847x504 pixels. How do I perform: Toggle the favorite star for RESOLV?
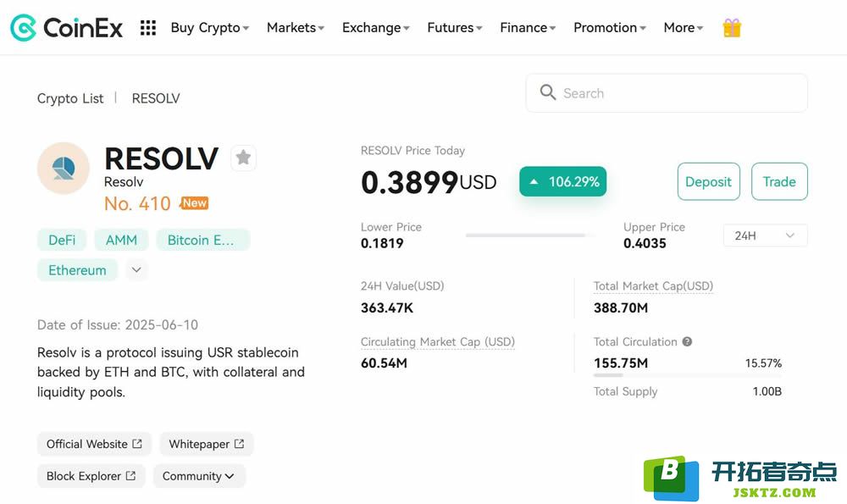(244, 158)
